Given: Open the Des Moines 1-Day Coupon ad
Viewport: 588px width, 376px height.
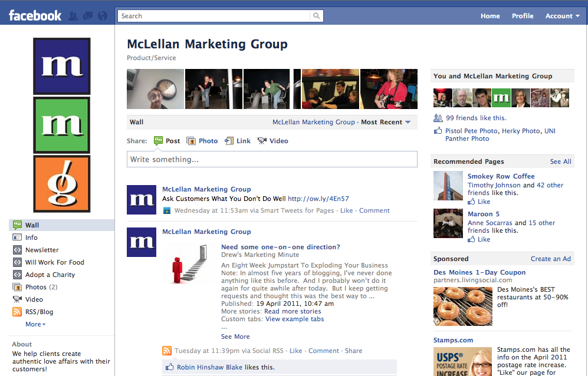Looking at the screenshot, I should (479, 272).
